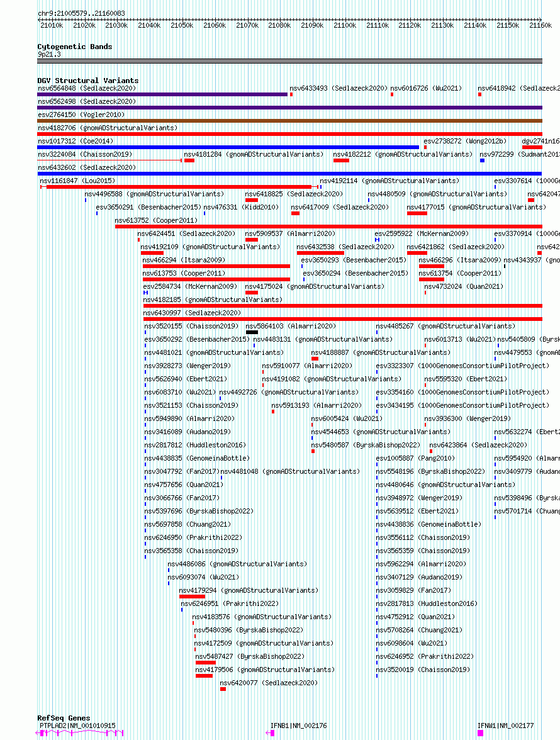Viewport: 560px width, 740px height.
Task: Click the nsv5913193 (Almarri2020) label
Action: [316, 405]
